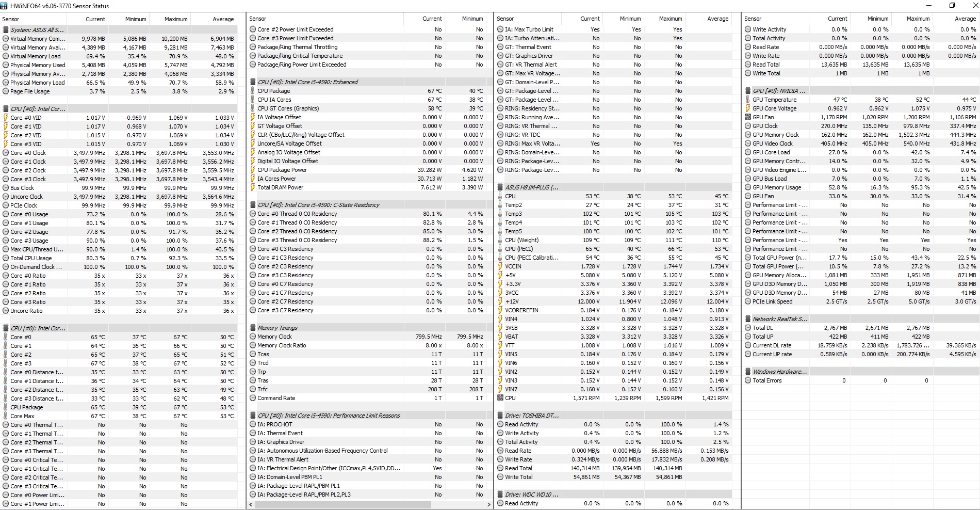Select the CPU (Weight) temperature row
Image resolution: width=980 pixels, height=510 pixels.
[x=614, y=240]
